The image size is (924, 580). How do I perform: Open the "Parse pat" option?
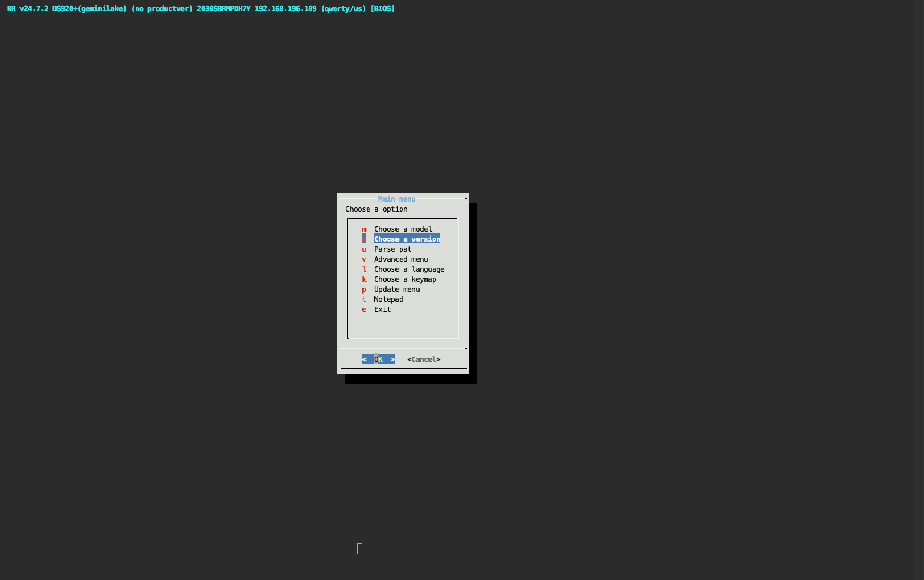392,249
